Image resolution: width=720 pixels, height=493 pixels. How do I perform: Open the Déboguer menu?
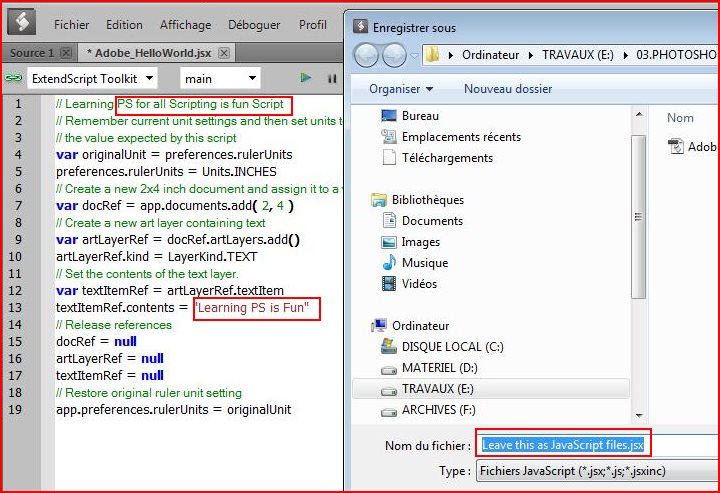click(x=254, y=24)
